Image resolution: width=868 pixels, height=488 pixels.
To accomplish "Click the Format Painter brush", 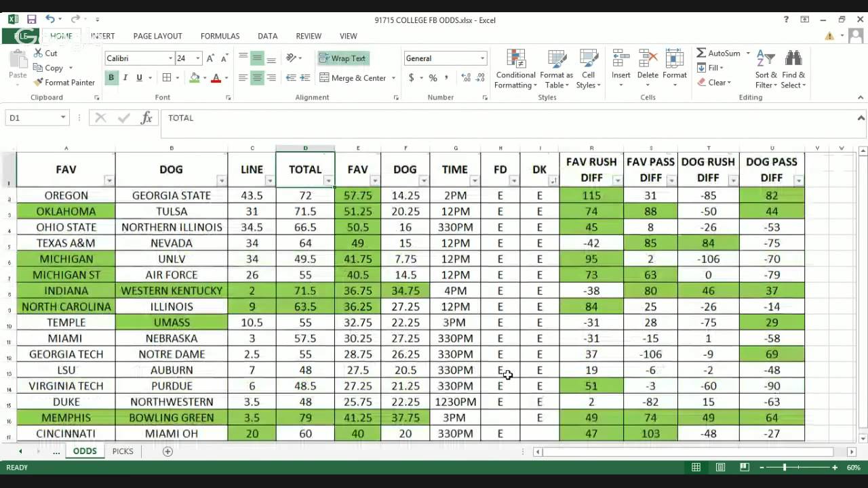I will coord(38,83).
